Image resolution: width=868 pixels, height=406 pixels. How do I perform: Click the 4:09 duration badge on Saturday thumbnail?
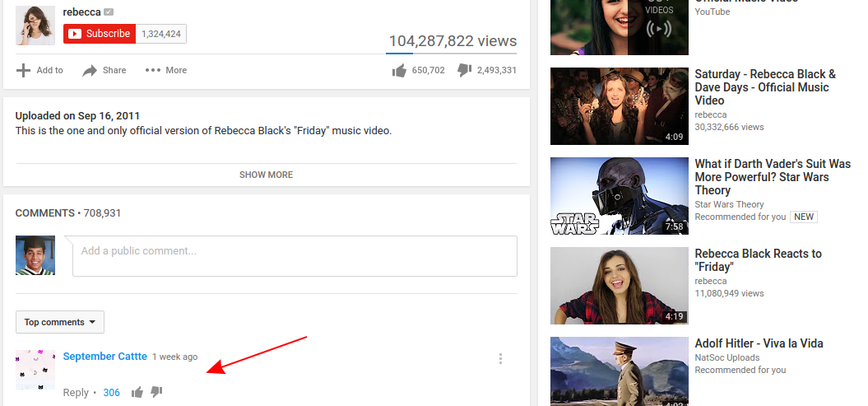click(x=675, y=137)
